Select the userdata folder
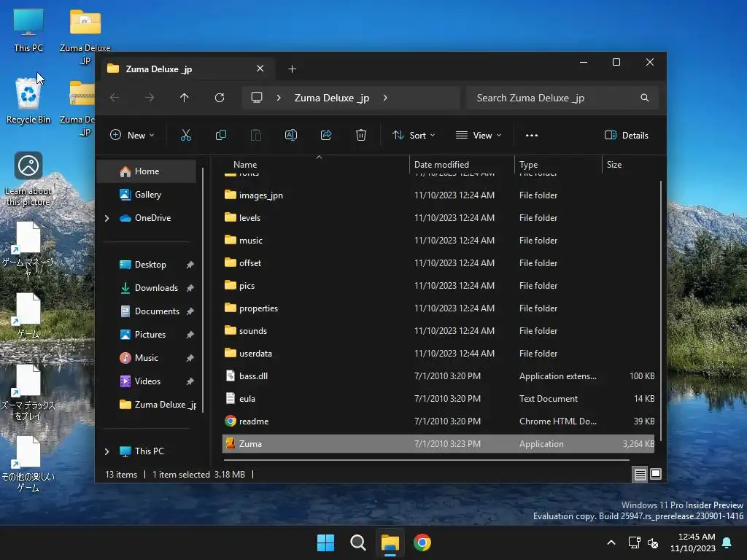 coord(438,354)
